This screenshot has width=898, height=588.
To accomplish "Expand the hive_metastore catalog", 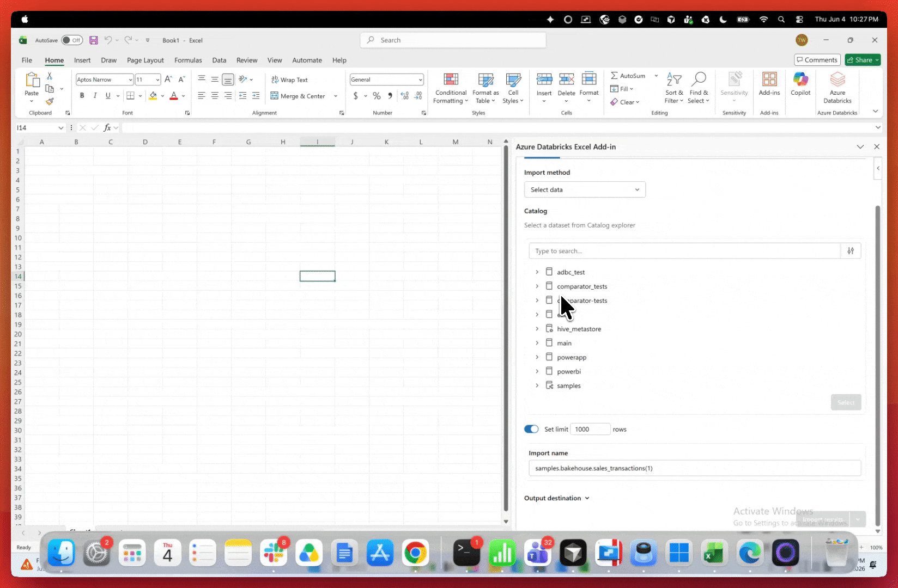I will [x=537, y=328].
